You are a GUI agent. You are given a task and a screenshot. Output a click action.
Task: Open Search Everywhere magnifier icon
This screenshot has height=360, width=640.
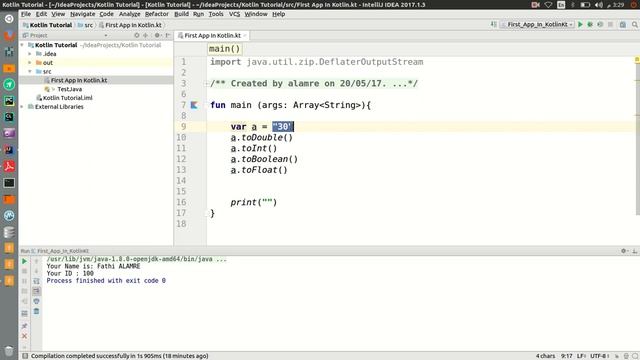[635, 24]
